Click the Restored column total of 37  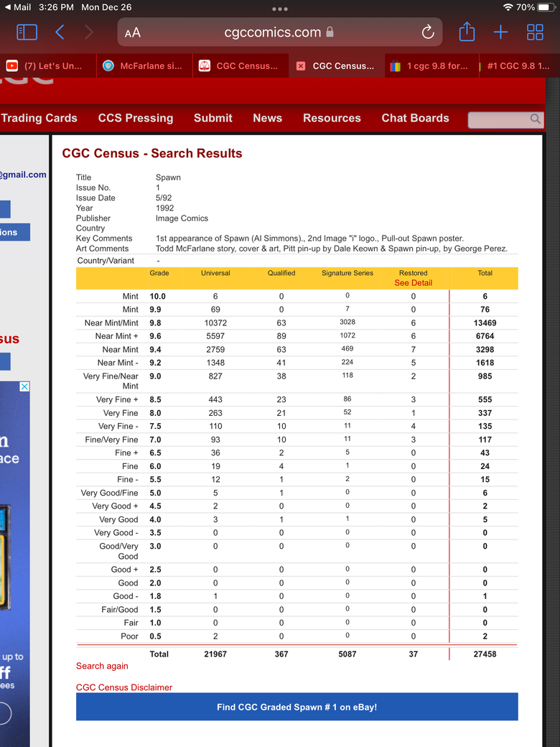(x=413, y=654)
